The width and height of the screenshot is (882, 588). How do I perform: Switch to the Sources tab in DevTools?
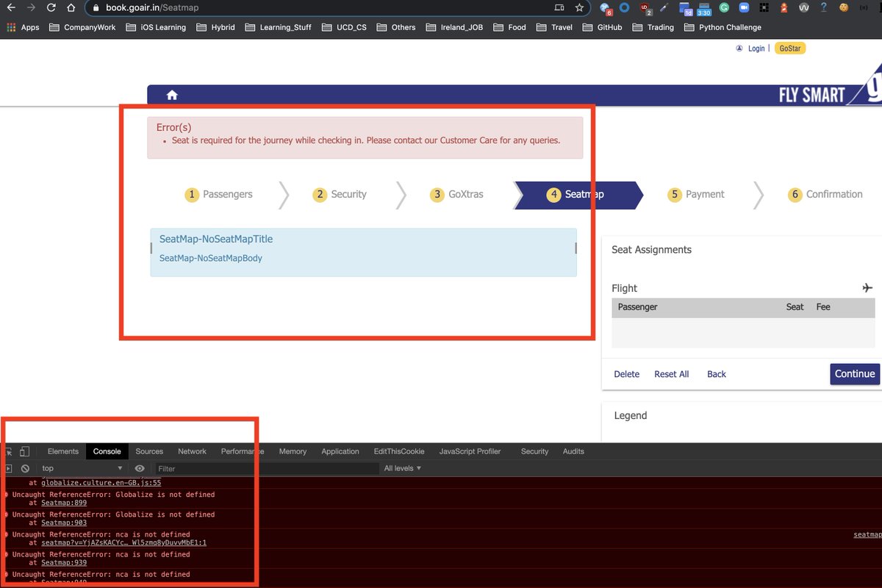click(x=149, y=451)
